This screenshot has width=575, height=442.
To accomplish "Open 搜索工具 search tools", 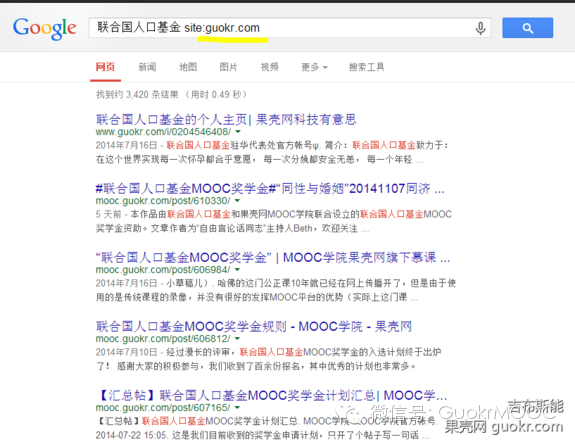I will (366, 67).
